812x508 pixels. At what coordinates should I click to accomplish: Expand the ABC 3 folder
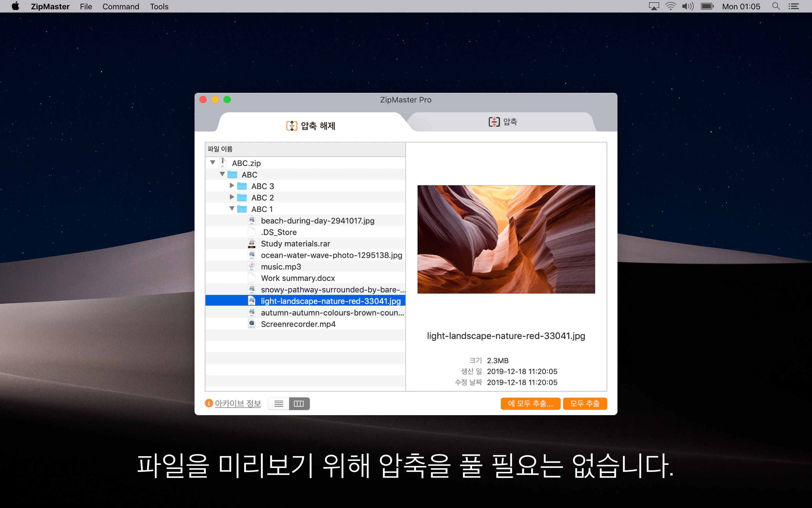point(231,185)
